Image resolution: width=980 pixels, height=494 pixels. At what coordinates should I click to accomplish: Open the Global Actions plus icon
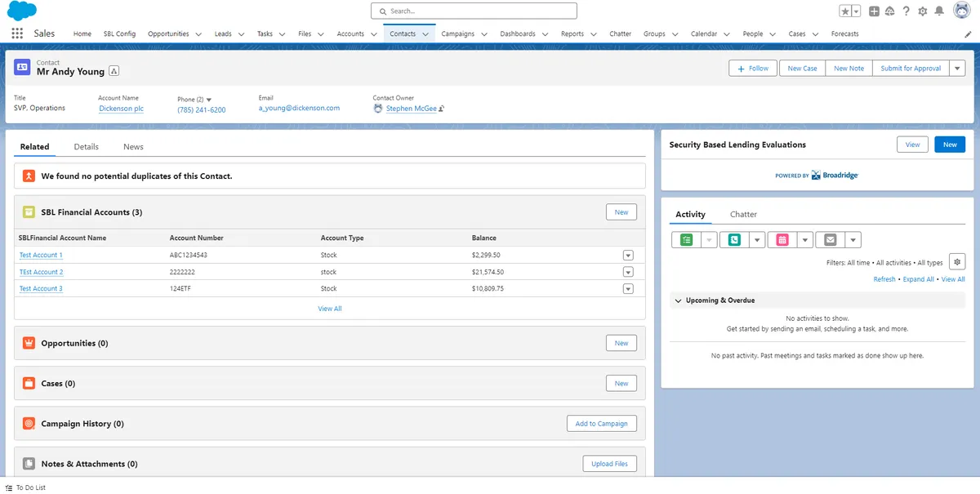874,11
